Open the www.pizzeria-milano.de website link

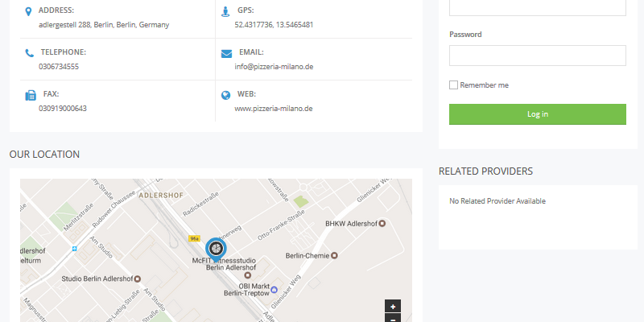pos(273,109)
